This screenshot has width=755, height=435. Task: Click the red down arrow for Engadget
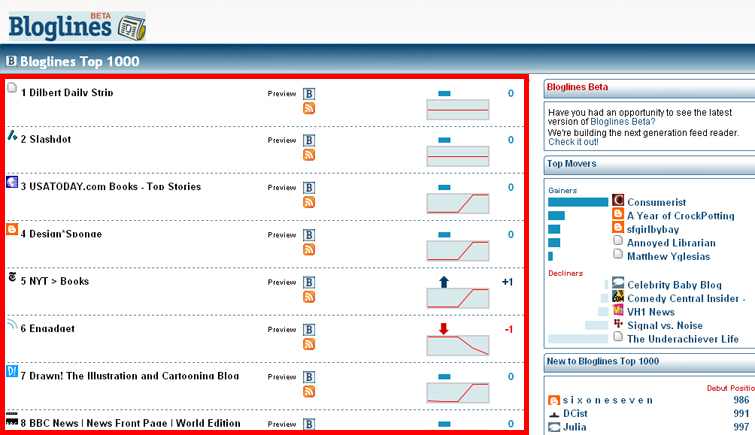pyautogui.click(x=443, y=329)
